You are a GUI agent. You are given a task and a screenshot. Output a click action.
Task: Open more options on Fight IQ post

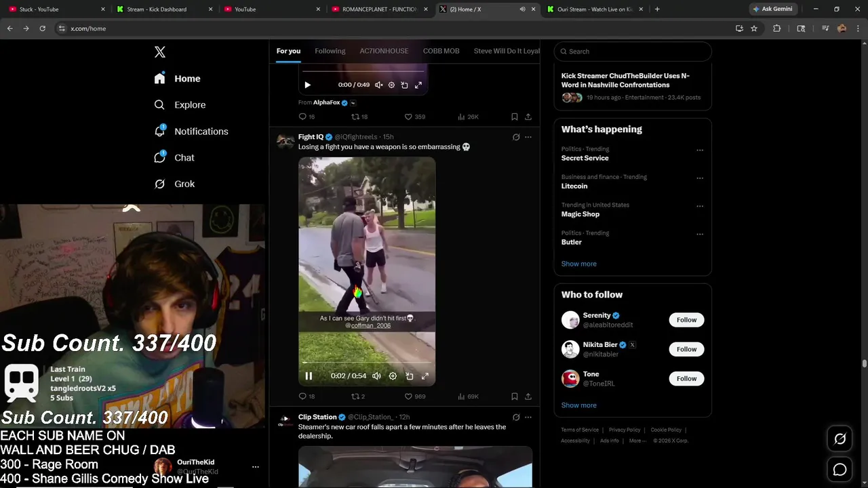[x=528, y=137]
